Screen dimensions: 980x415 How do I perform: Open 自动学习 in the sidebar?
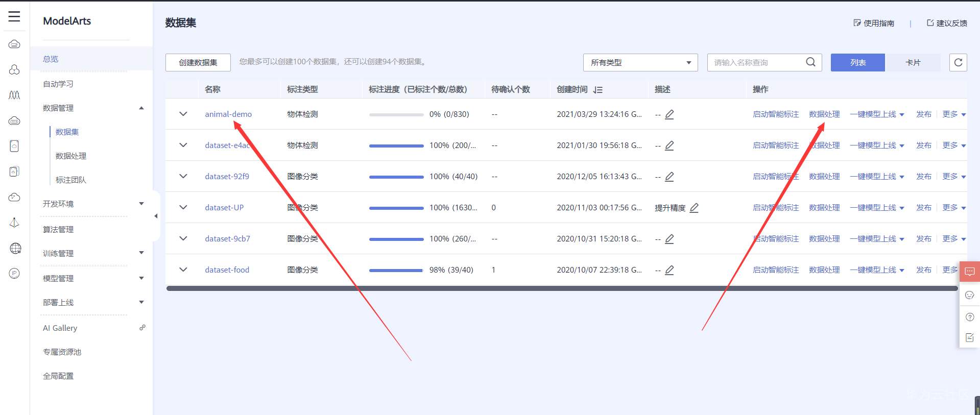point(58,84)
